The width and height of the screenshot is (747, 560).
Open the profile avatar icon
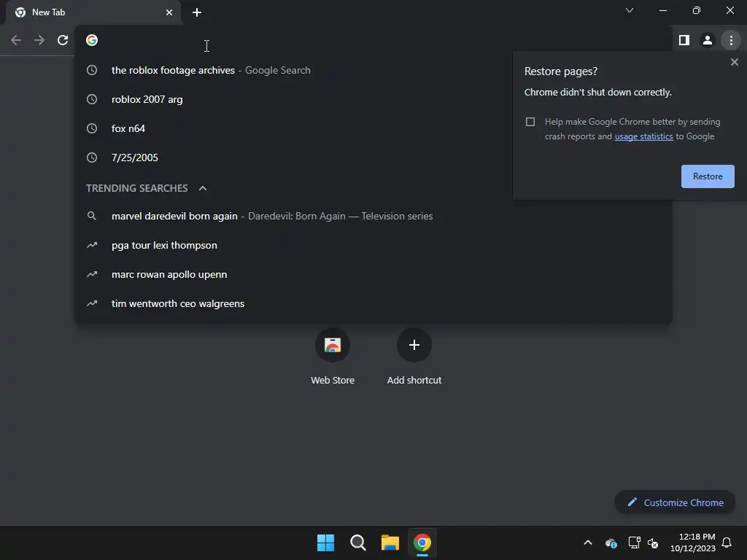(x=708, y=40)
